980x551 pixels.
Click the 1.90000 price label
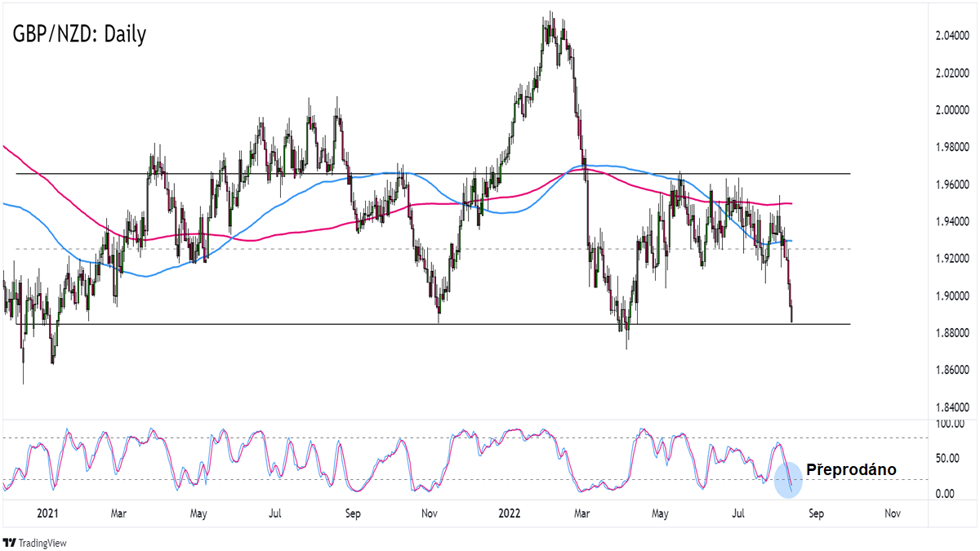[953, 296]
